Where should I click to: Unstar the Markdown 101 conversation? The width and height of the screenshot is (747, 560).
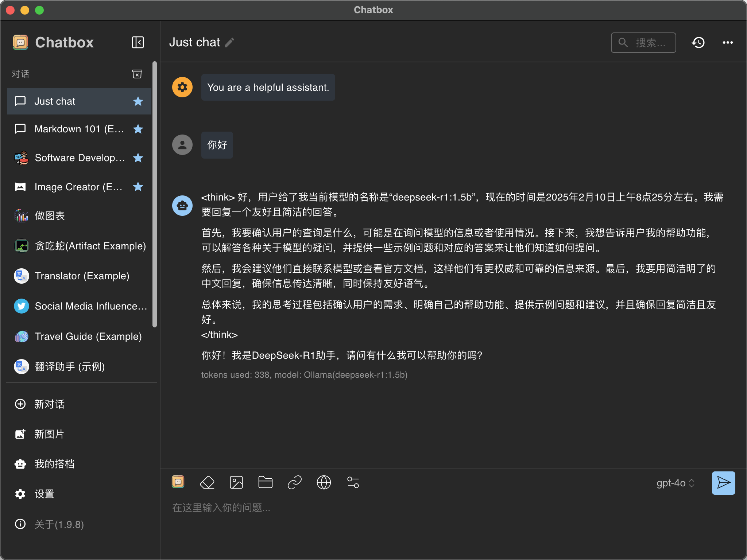[138, 129]
